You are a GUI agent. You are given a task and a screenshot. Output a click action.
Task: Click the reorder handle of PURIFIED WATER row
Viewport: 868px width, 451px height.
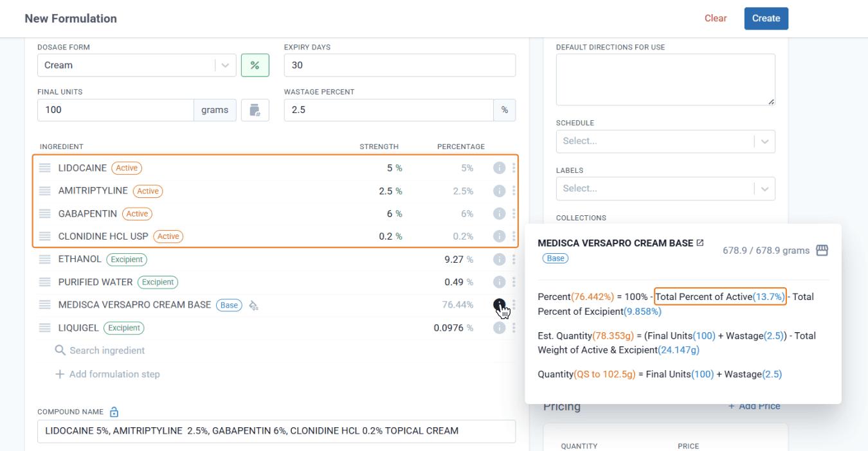44,282
